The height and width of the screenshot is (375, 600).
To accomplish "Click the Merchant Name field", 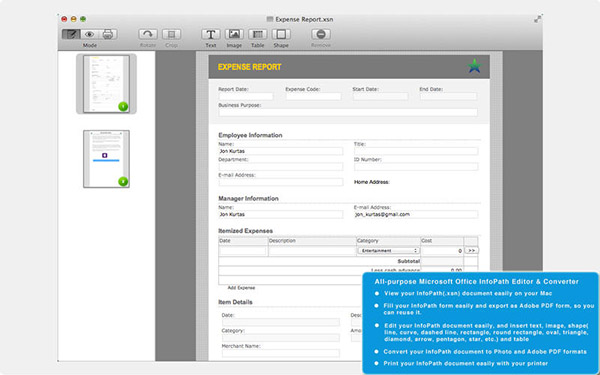I will click(280, 353).
